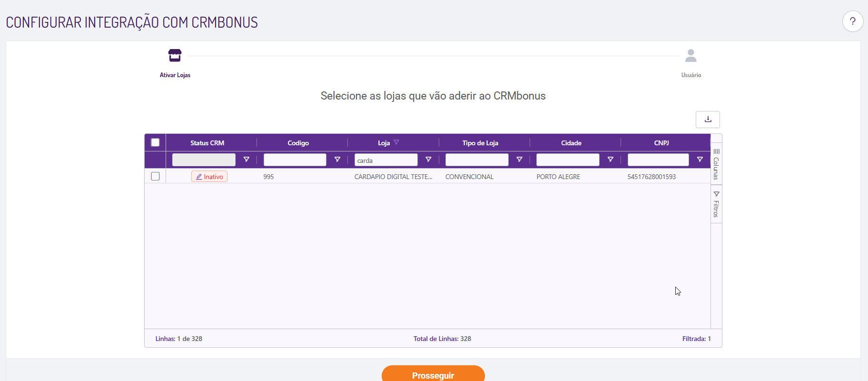Click the Linhas: 1 de 328 text

179,339
